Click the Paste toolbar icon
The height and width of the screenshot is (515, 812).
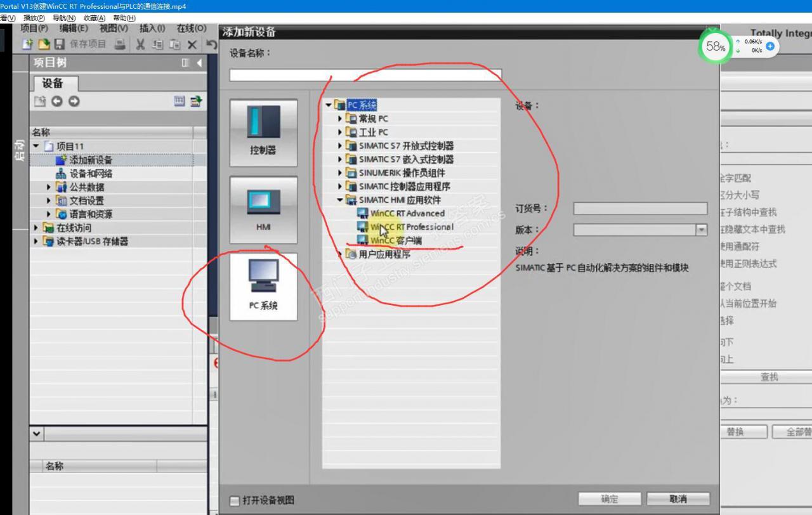pyautogui.click(x=174, y=44)
